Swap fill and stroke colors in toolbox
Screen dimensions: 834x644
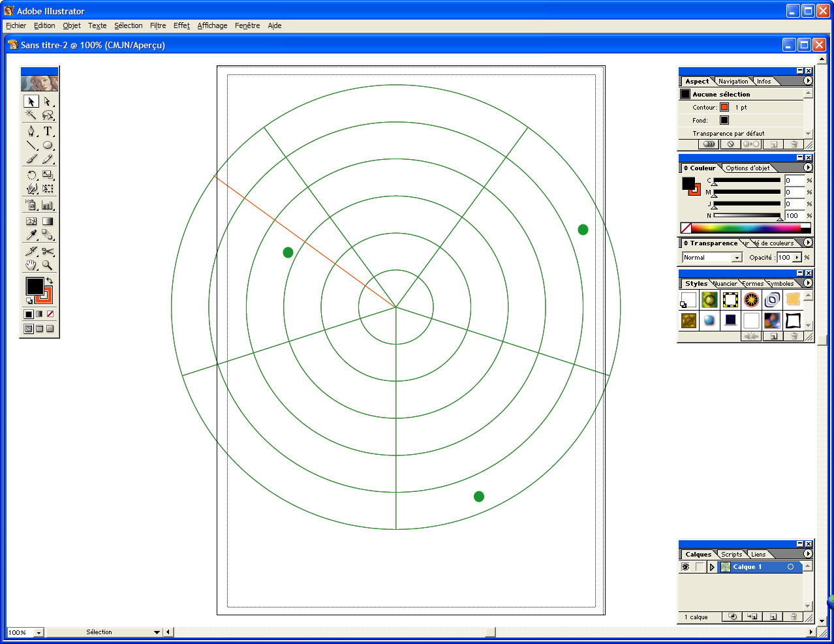pyautogui.click(x=49, y=281)
